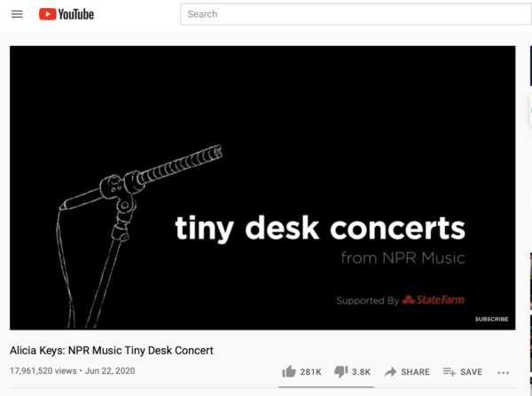Click the red YouTube play logo
Screen dimensions: 532x396
tap(47, 14)
